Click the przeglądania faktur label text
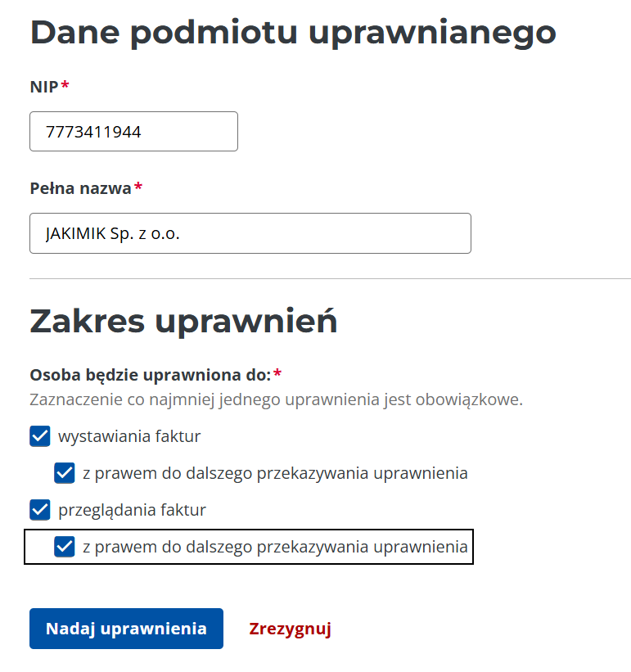This screenshot has width=631, height=672. (132, 510)
